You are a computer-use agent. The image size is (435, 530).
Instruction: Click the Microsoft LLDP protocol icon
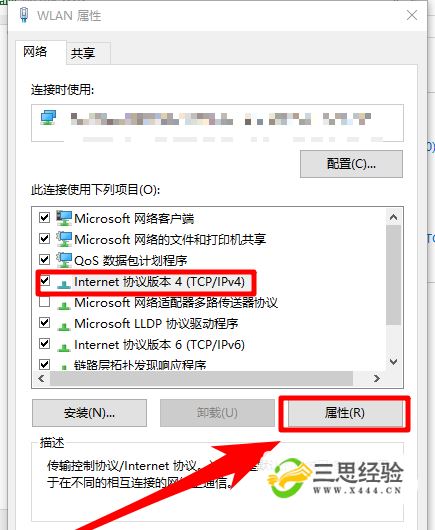point(64,326)
